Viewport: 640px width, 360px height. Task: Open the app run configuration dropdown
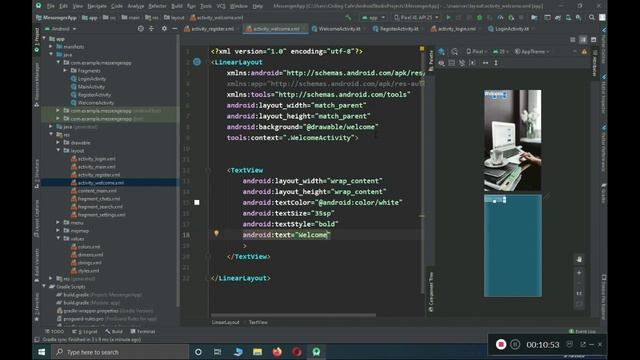pos(373,18)
